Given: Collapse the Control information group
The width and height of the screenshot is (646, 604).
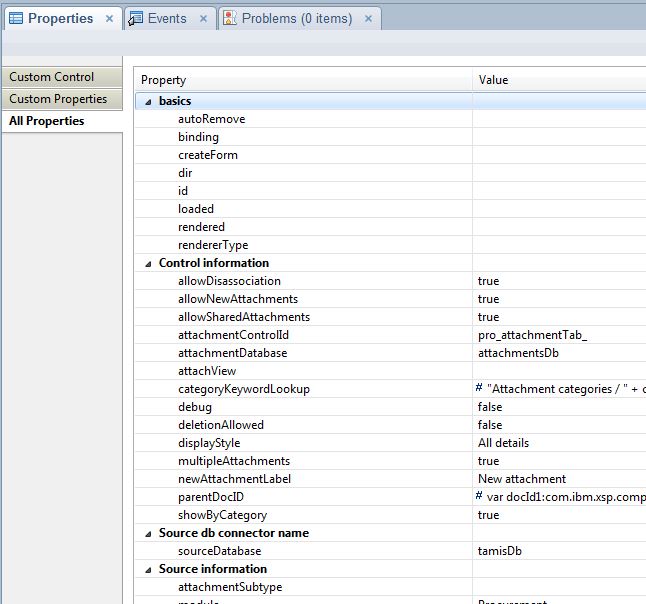Looking at the screenshot, I should point(148,263).
